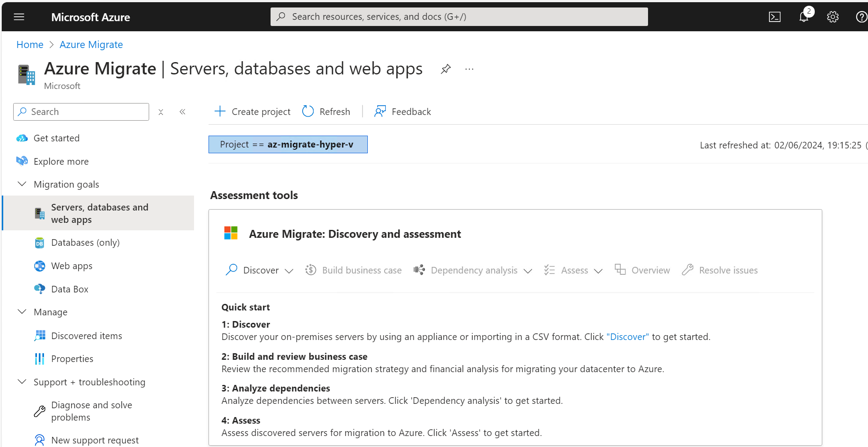Open the Cloud Shell terminal icon
The height and width of the screenshot is (447, 868).
775,17
